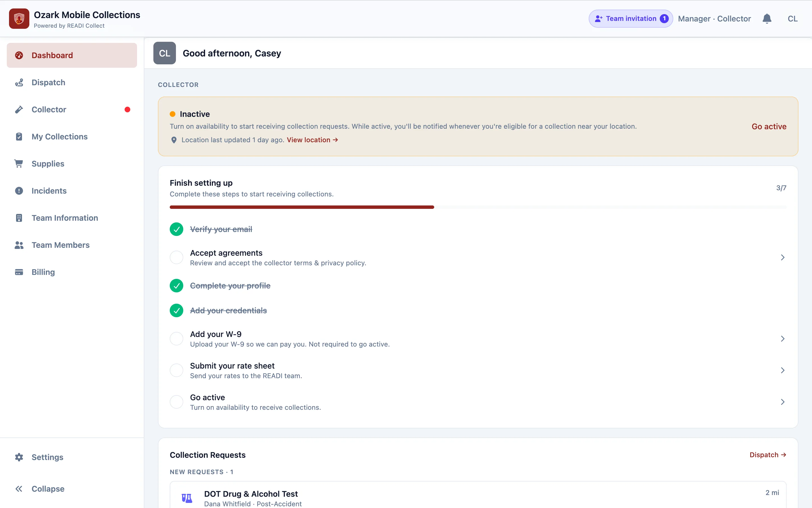Go to Dispatch in the sidebar
The height and width of the screenshot is (508, 812).
(x=72, y=82)
